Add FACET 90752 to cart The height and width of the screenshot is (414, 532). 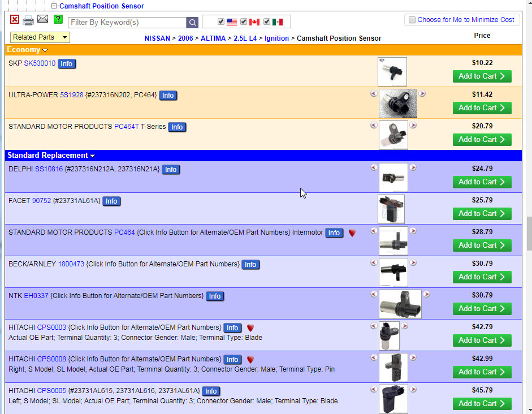tap(482, 214)
